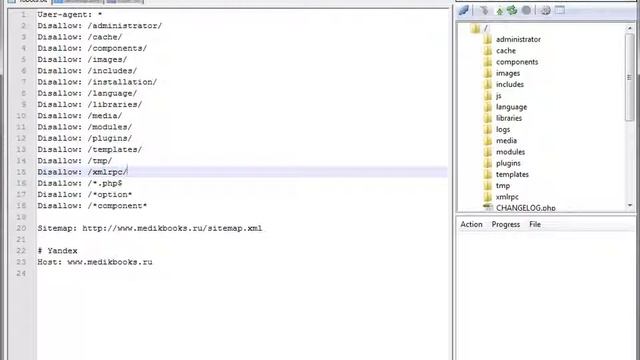
Task: Click the '# Yandex' comment line
Action: click(x=57, y=251)
